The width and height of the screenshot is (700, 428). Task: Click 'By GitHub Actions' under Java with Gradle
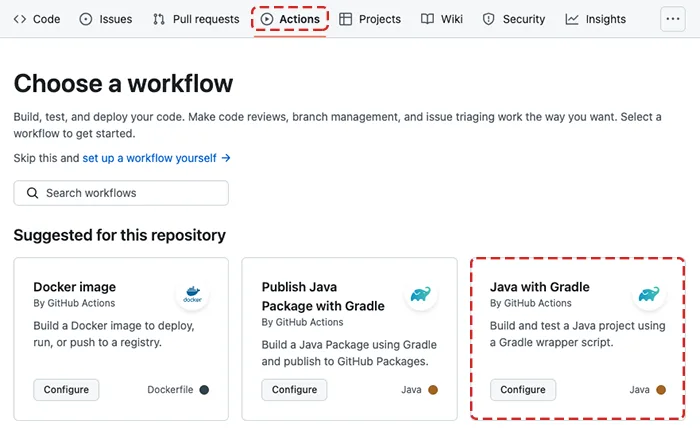click(x=531, y=303)
